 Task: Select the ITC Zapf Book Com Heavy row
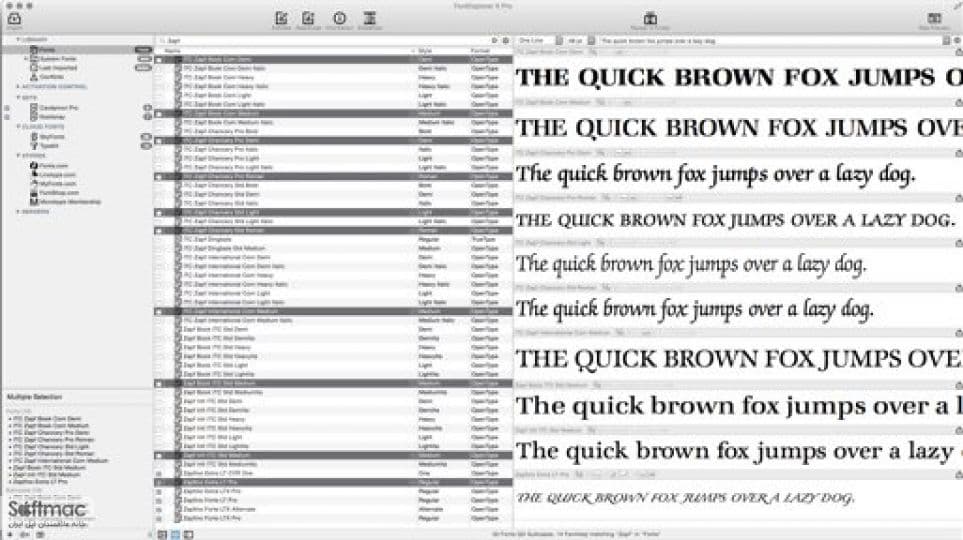tap(333, 77)
